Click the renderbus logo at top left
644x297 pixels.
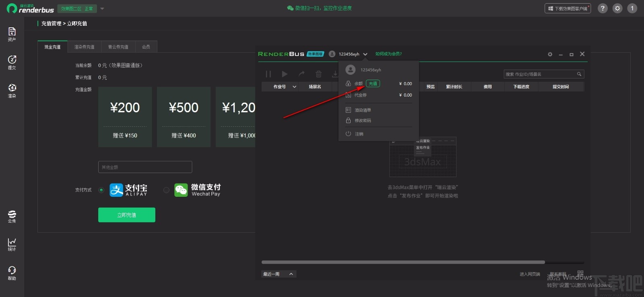point(30,8)
